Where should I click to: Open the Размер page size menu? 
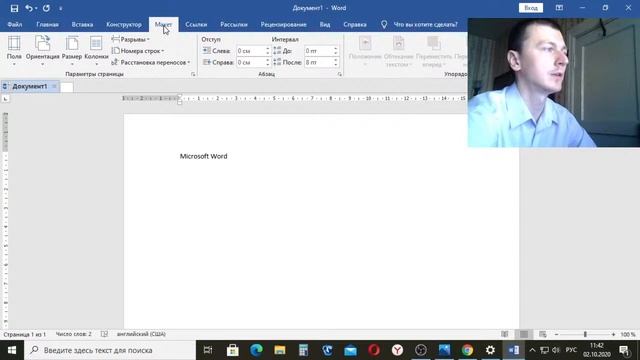tap(72, 51)
